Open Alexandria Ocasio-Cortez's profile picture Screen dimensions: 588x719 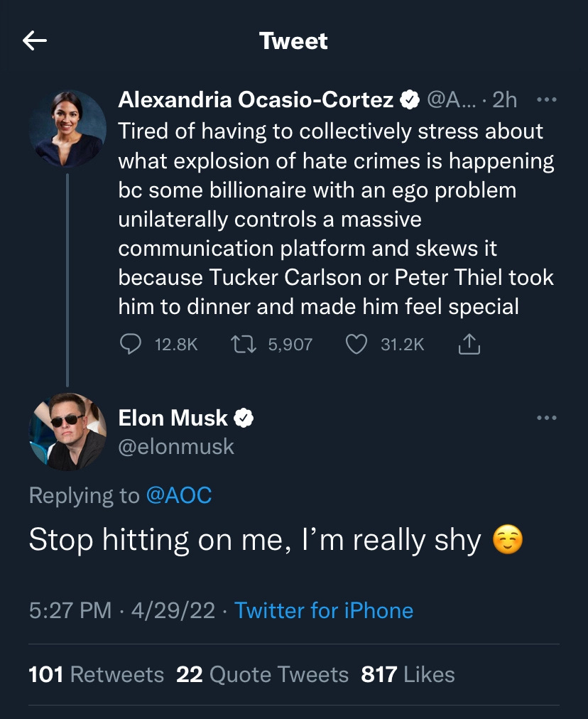point(68,129)
